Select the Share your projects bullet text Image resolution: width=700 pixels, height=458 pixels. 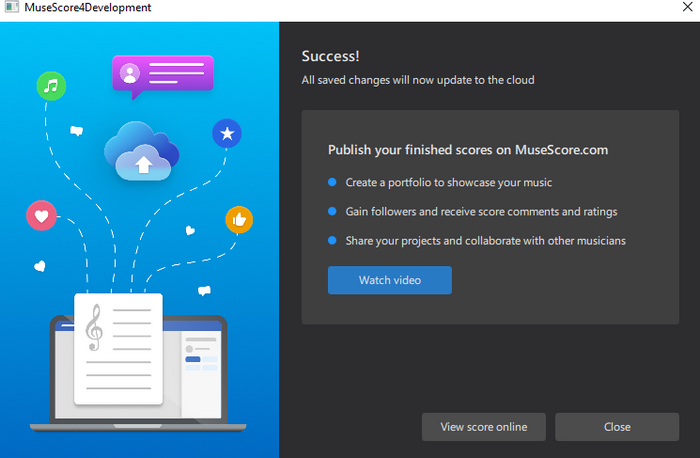(484, 240)
